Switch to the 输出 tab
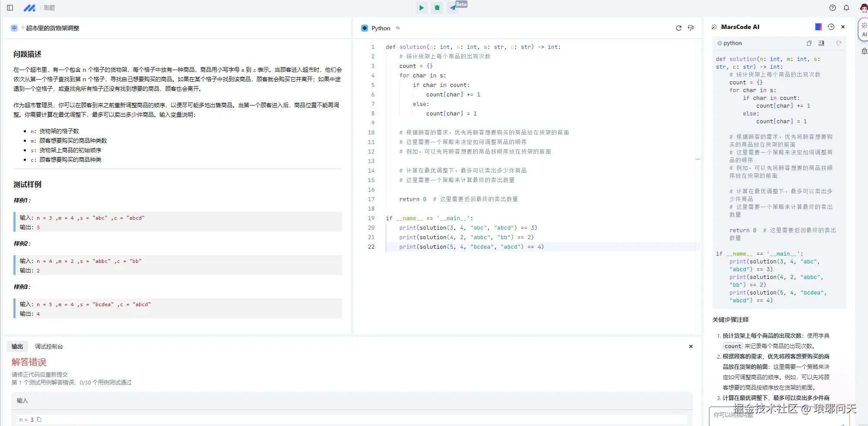 point(17,346)
